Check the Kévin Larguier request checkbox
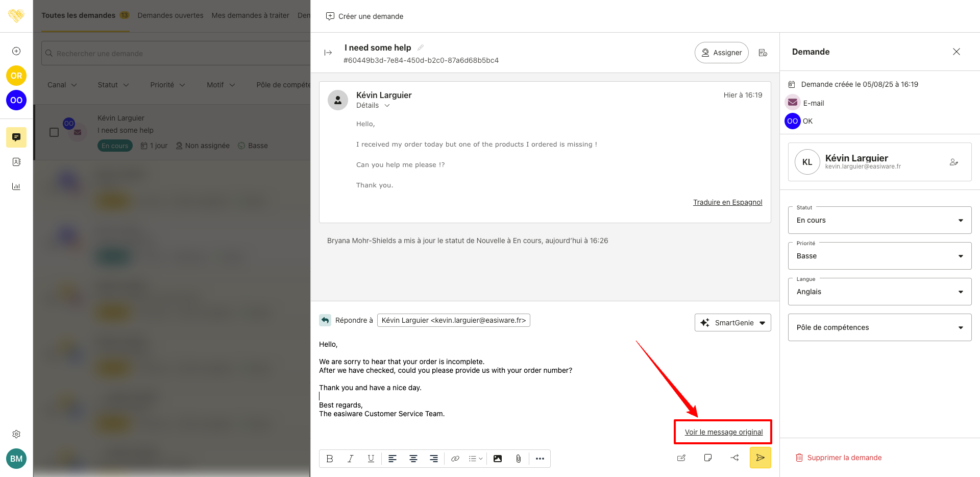 click(54, 132)
